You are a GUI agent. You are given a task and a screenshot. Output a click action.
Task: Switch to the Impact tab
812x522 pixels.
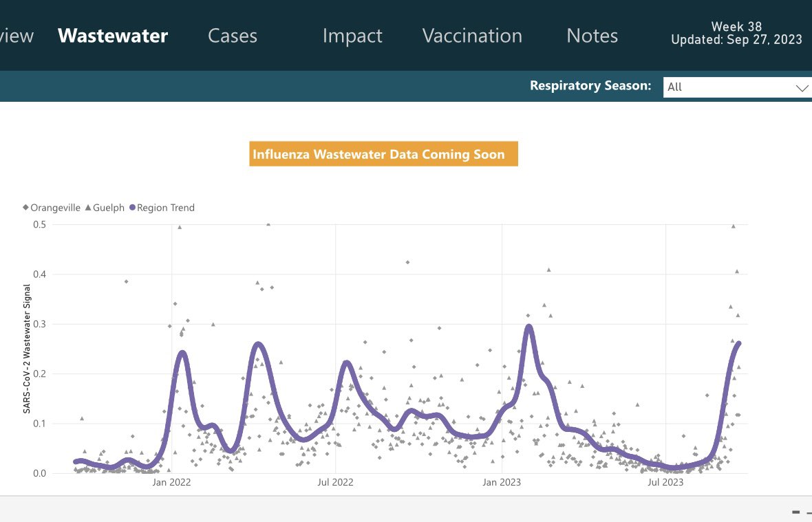[x=352, y=36]
